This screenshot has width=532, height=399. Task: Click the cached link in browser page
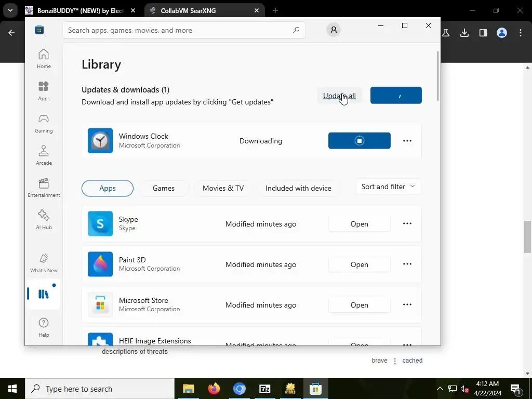click(x=412, y=361)
